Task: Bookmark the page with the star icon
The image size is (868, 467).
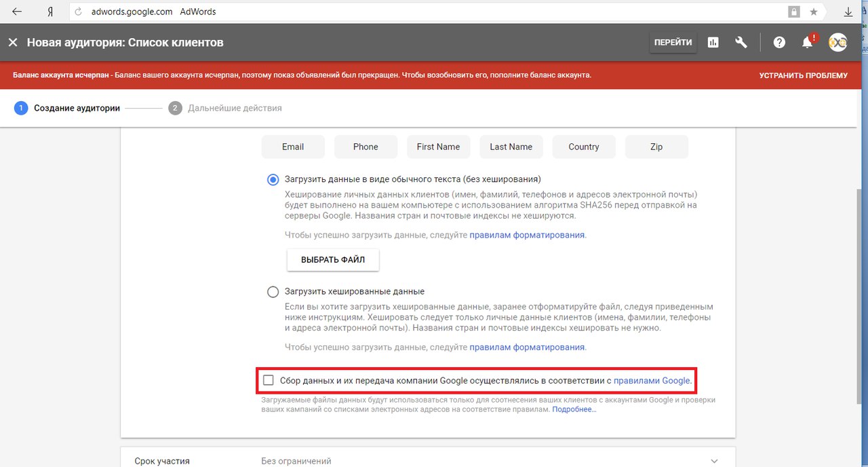Action: [813, 12]
